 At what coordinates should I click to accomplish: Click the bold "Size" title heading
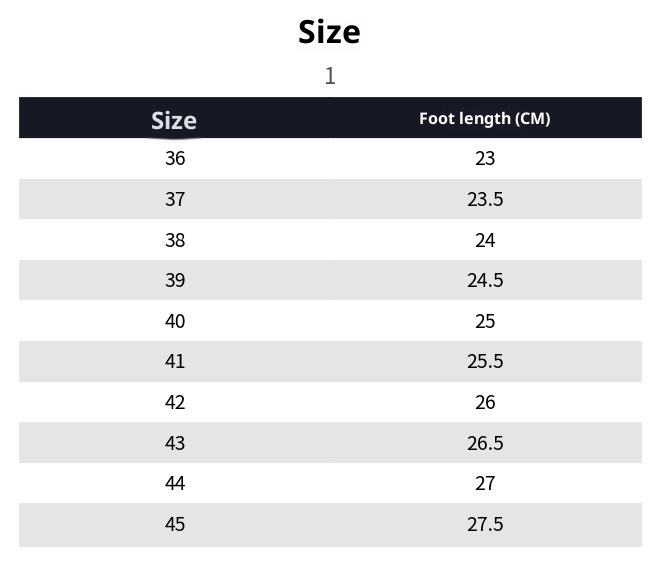click(329, 32)
